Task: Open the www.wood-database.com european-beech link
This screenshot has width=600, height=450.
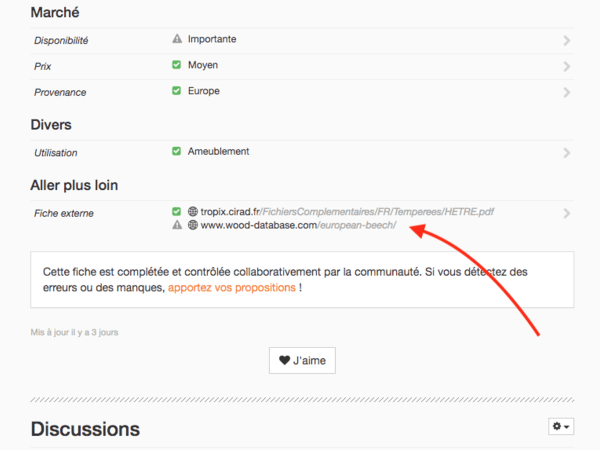Action: (298, 225)
